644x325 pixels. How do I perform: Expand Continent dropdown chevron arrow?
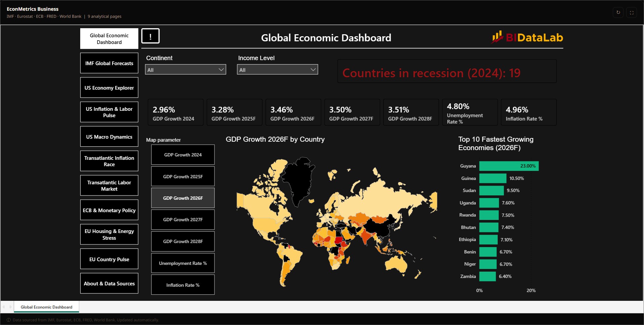click(x=221, y=69)
